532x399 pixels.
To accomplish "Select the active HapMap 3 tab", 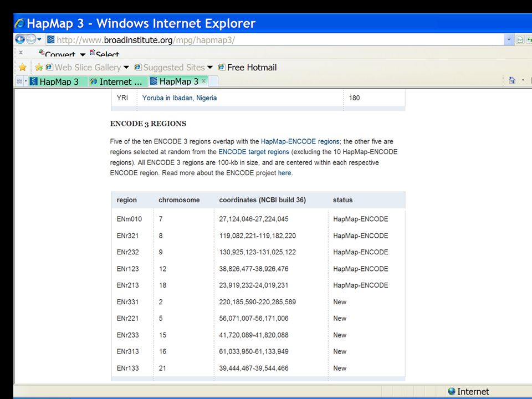I will [x=179, y=81].
